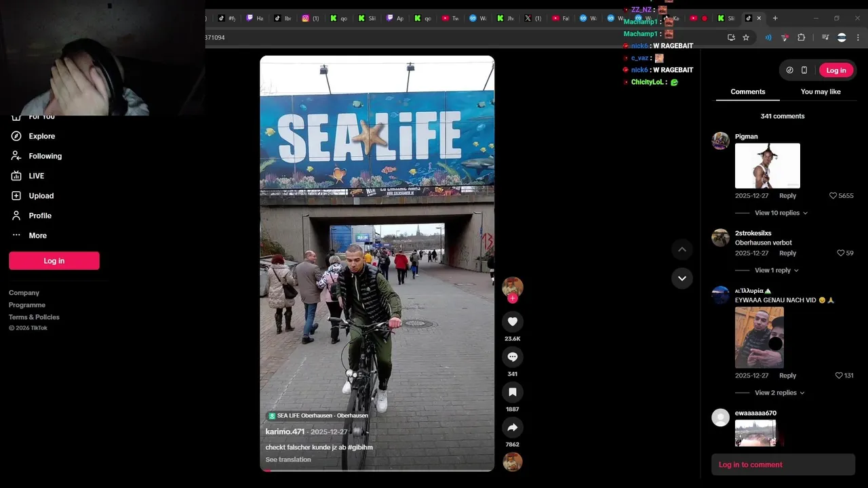The height and width of the screenshot is (488, 868).
Task: Bookmark this page with the browser star icon
Action: coord(746,37)
